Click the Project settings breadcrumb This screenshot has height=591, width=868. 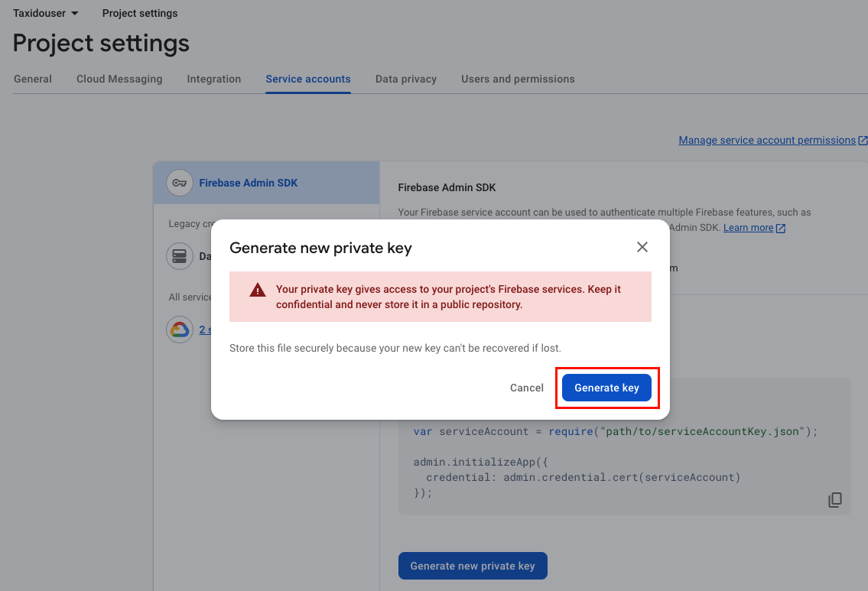tap(140, 13)
